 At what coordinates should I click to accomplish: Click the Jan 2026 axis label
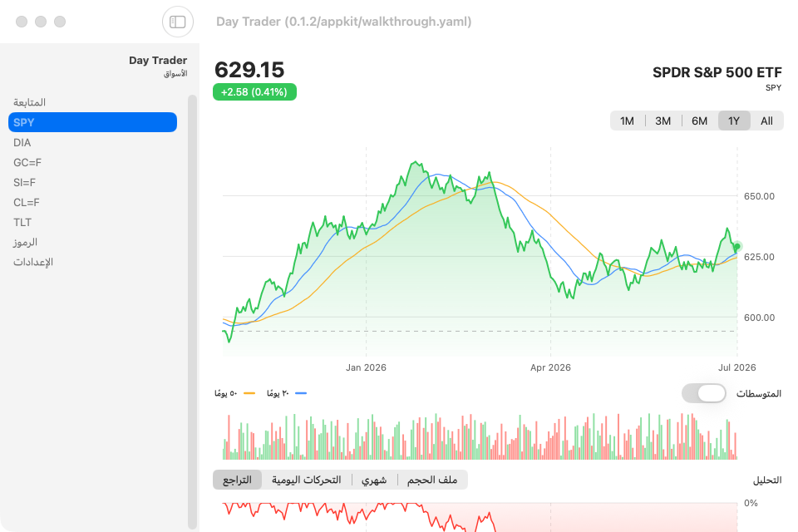click(366, 367)
